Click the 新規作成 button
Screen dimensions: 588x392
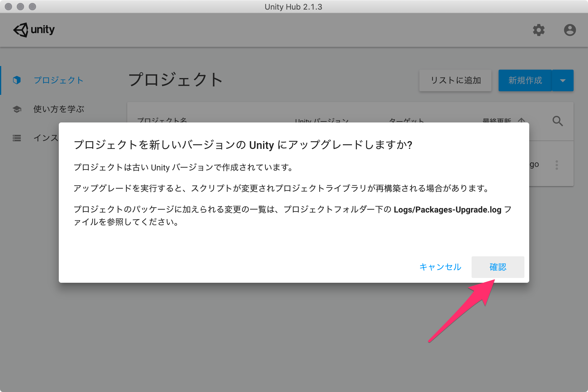click(x=525, y=80)
